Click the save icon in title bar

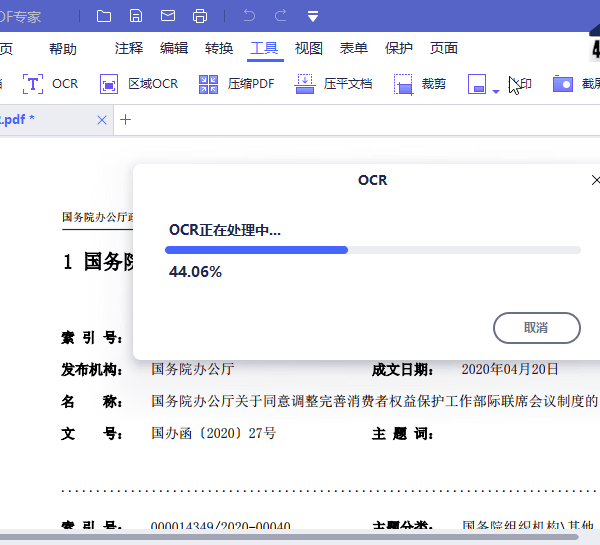(x=136, y=16)
